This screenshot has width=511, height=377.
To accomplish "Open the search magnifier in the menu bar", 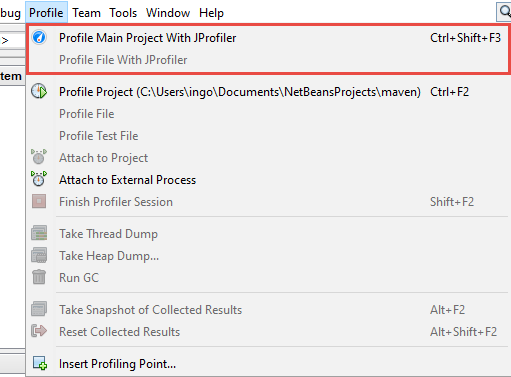I will [x=505, y=12].
